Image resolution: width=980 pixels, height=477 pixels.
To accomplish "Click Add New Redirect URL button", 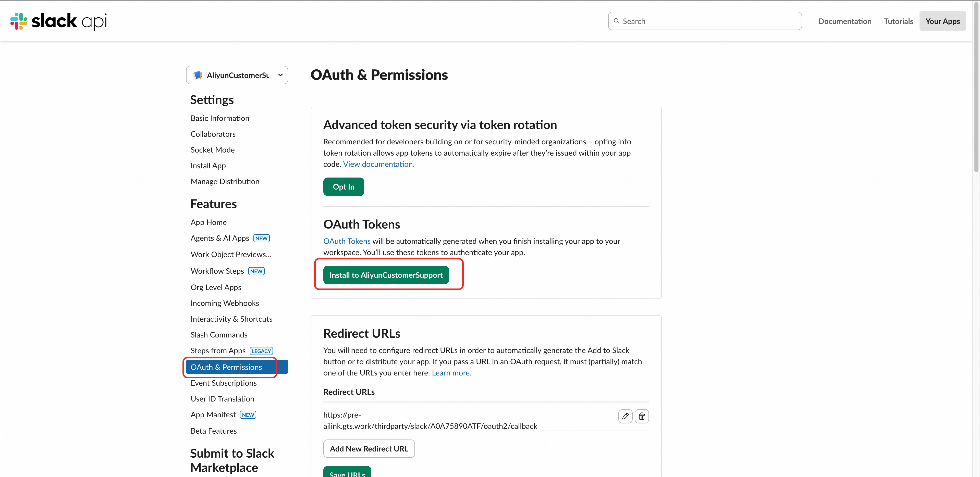I will [369, 449].
